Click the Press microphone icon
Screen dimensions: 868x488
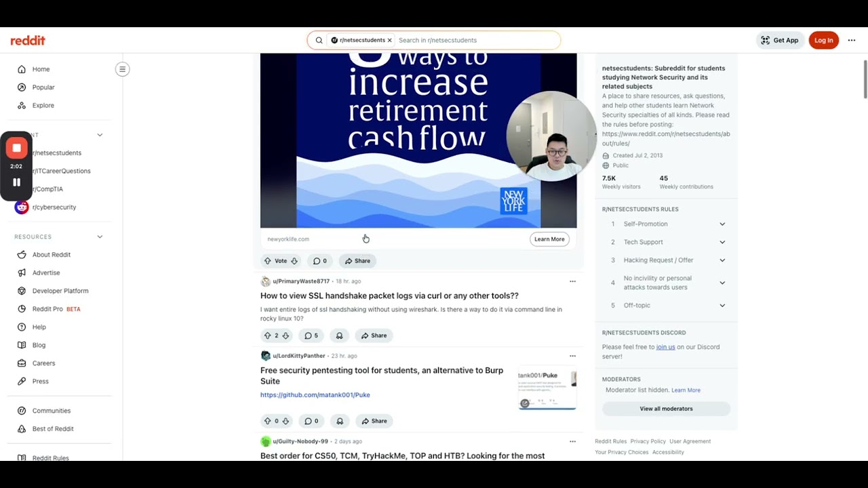pyautogui.click(x=22, y=381)
